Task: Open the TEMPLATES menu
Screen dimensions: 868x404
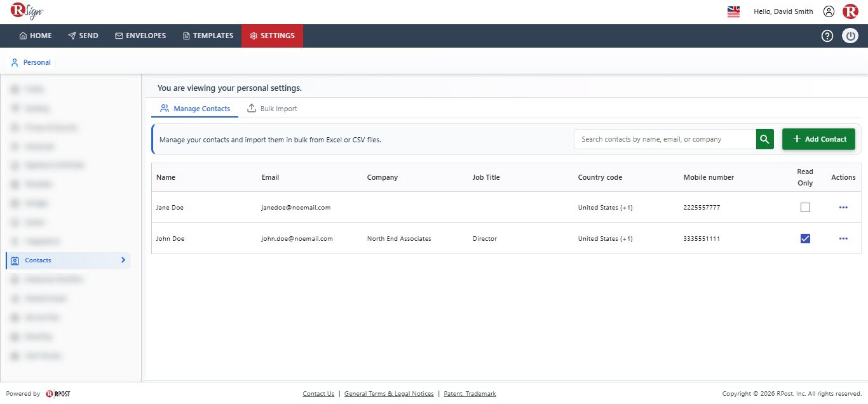Action: click(208, 36)
